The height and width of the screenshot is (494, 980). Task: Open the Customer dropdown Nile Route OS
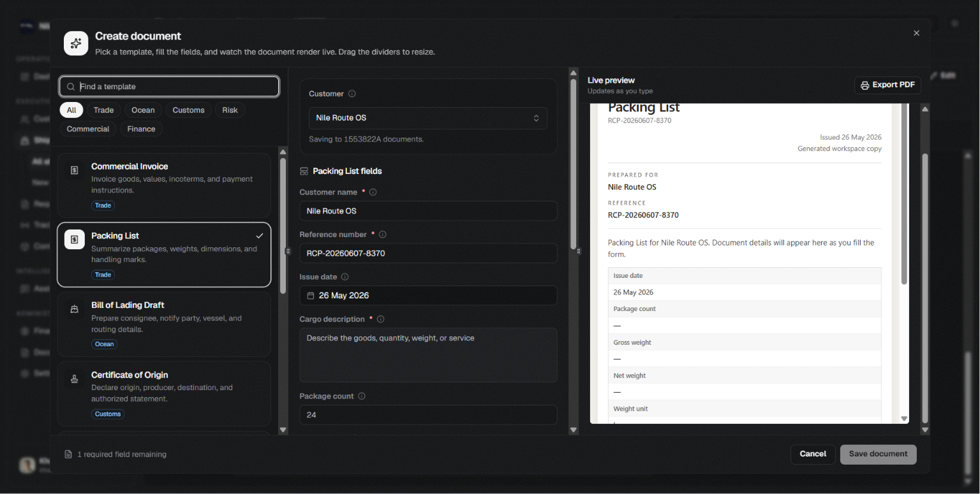(x=428, y=118)
